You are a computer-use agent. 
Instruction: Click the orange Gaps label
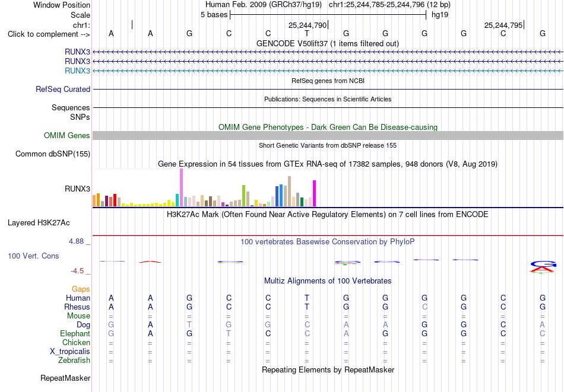[x=81, y=289]
